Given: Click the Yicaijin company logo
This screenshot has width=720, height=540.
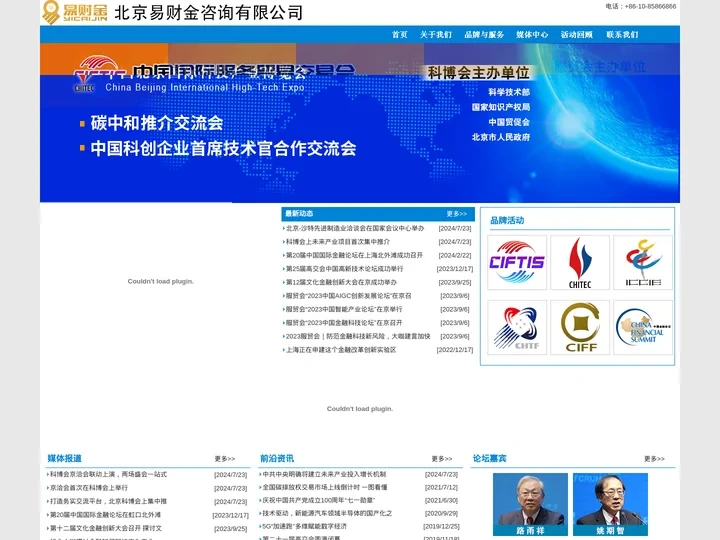Looking at the screenshot, I should (x=74, y=12).
